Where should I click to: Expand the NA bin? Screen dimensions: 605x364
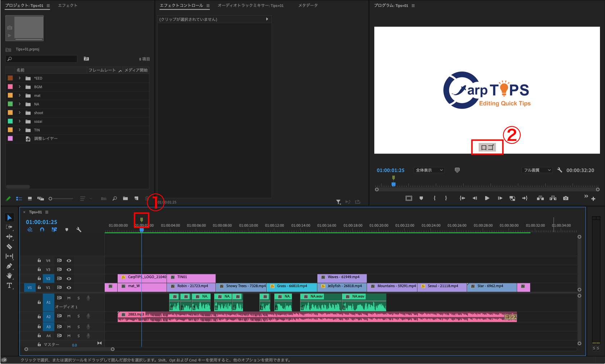click(20, 104)
